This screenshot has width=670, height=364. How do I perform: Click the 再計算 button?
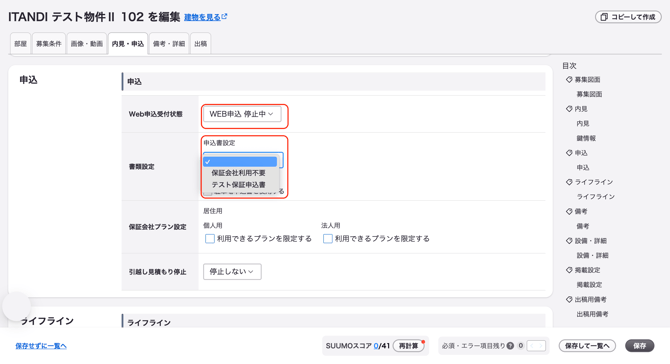408,346
